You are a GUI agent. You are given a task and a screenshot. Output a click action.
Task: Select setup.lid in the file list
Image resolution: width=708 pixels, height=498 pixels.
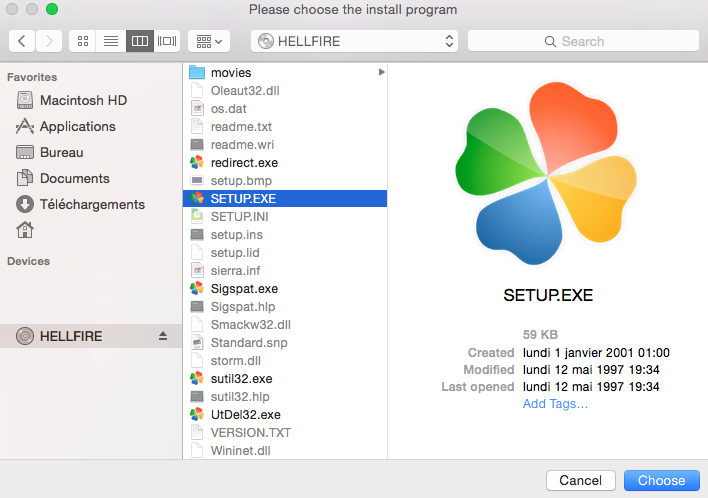(285, 253)
